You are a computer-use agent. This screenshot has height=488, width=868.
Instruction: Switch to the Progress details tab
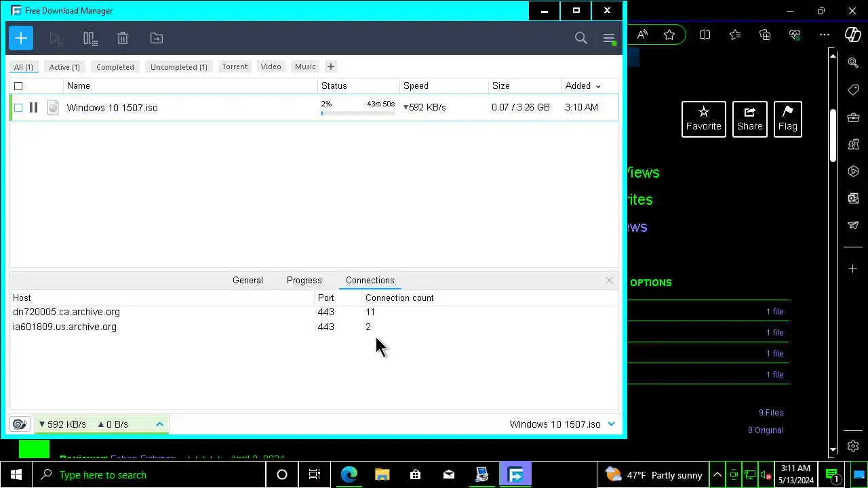(x=304, y=280)
